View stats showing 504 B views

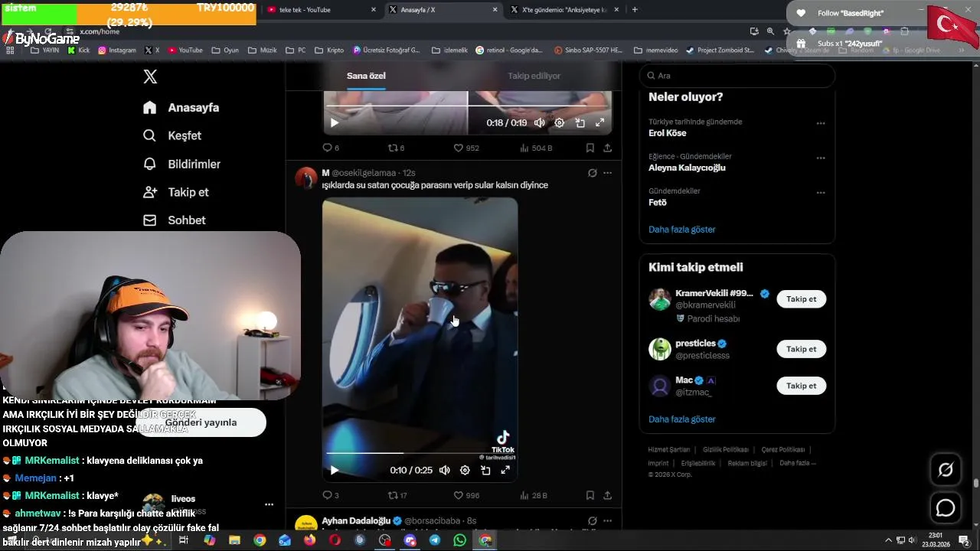click(x=536, y=148)
